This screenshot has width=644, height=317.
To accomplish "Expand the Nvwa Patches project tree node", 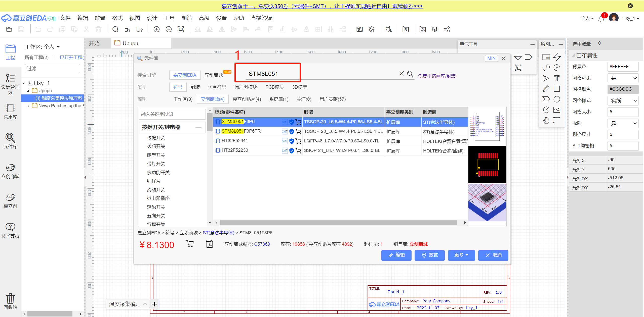I will 28,106.
